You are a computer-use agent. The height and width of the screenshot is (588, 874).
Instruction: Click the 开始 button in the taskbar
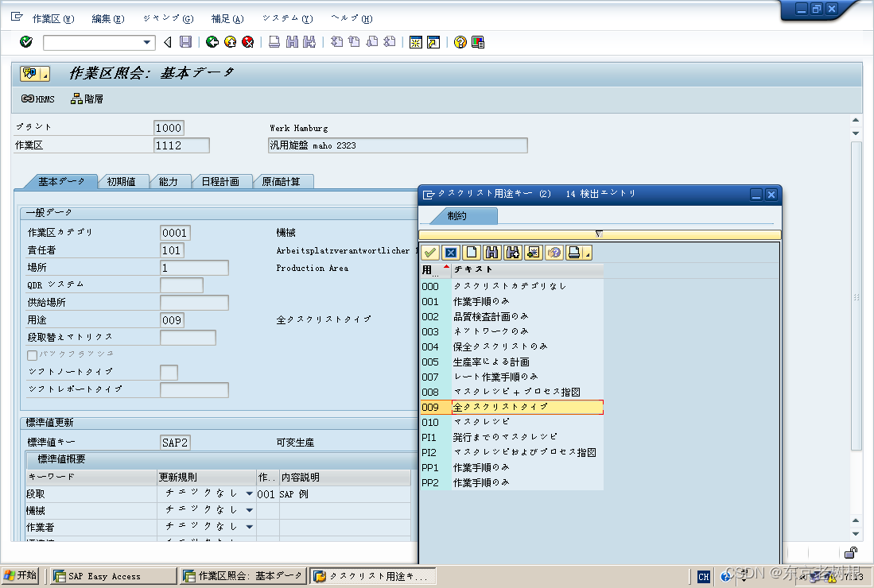click(x=21, y=574)
